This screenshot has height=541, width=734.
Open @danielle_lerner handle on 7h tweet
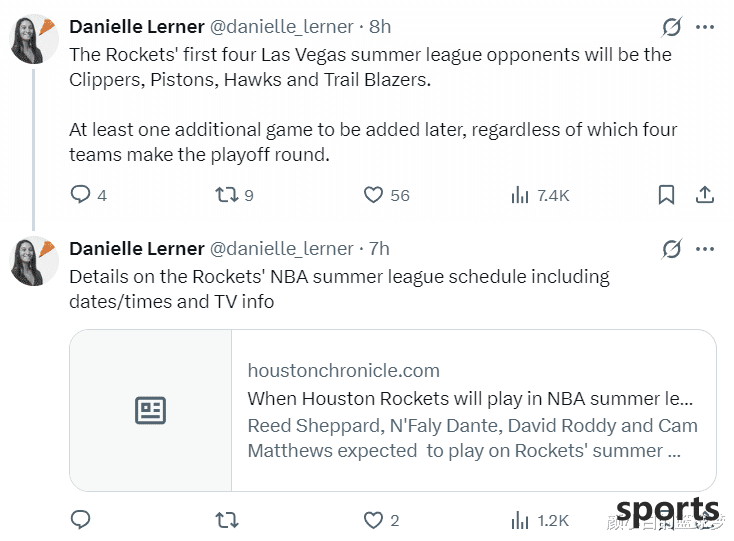[281, 249]
